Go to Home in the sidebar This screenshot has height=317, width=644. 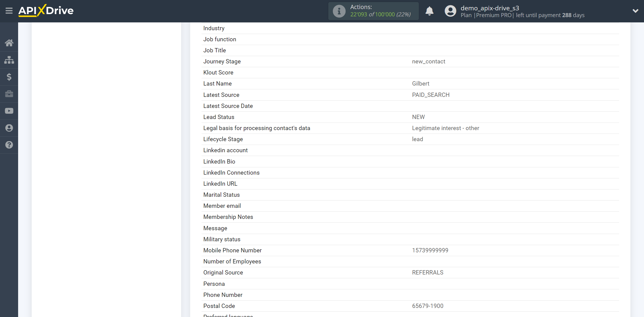(9, 43)
